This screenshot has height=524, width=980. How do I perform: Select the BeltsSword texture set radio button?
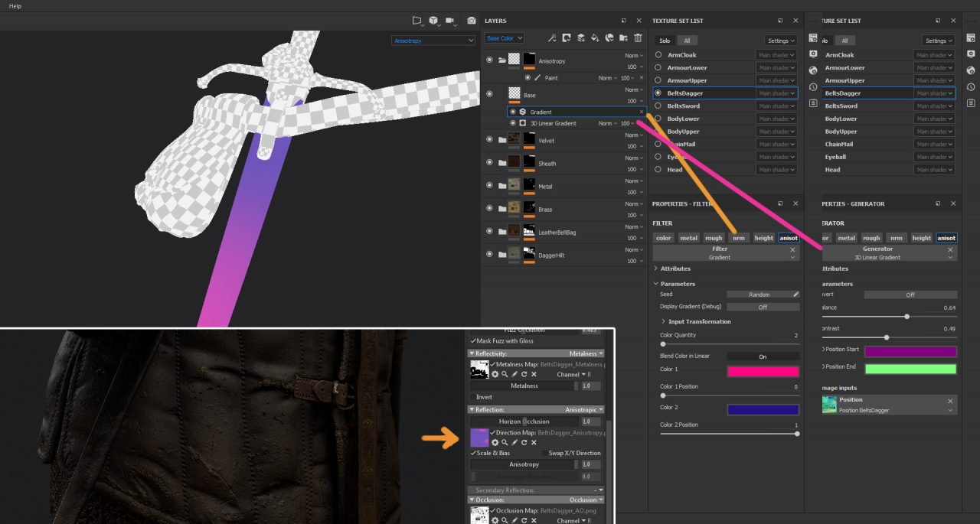[658, 106]
